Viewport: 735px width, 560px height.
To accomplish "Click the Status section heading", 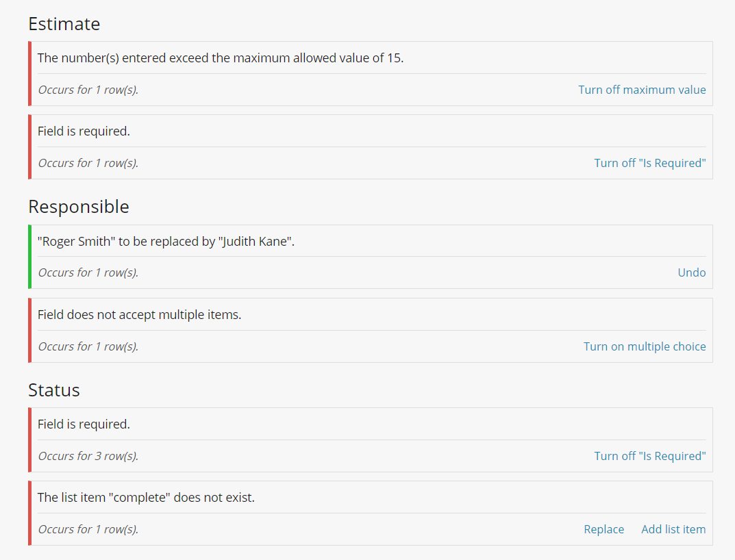I will click(x=54, y=390).
